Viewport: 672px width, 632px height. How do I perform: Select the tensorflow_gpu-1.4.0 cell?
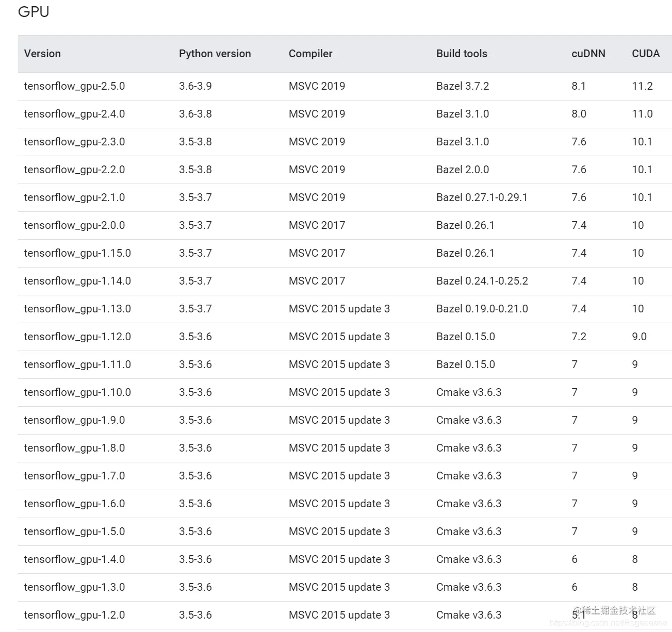pos(74,559)
